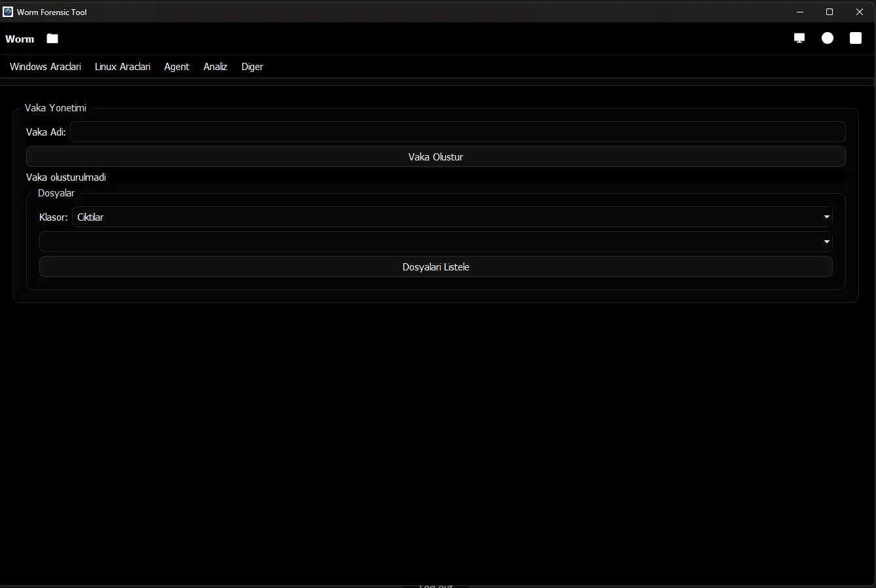876x588 pixels.
Task: Click the Dosyalar group title
Action: pos(56,193)
